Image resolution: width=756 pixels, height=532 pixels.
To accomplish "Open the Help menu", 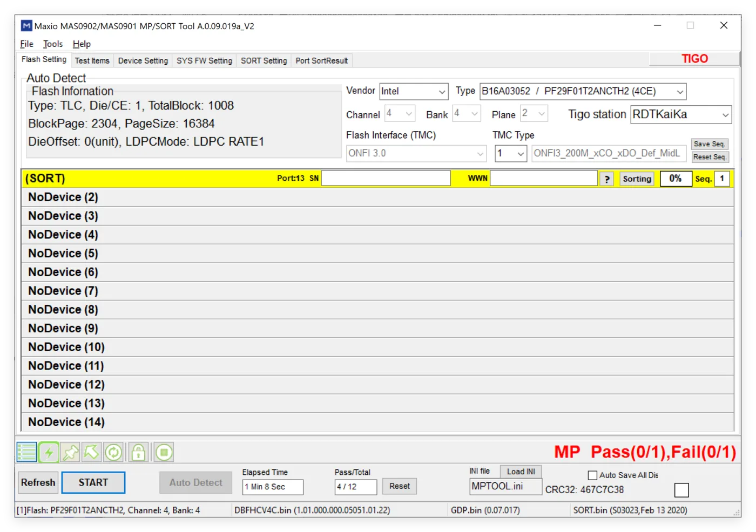I will coord(82,44).
